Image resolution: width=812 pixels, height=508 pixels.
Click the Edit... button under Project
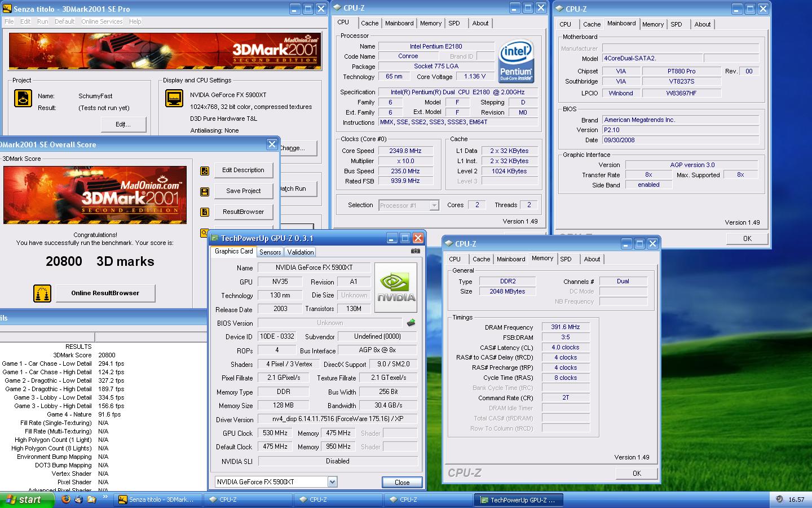tap(123, 124)
